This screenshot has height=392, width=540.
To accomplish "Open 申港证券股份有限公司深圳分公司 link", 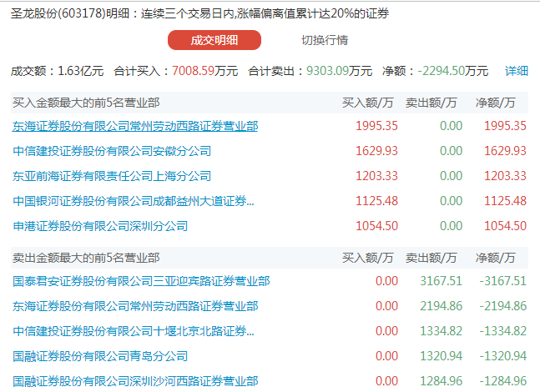I will point(100,226).
